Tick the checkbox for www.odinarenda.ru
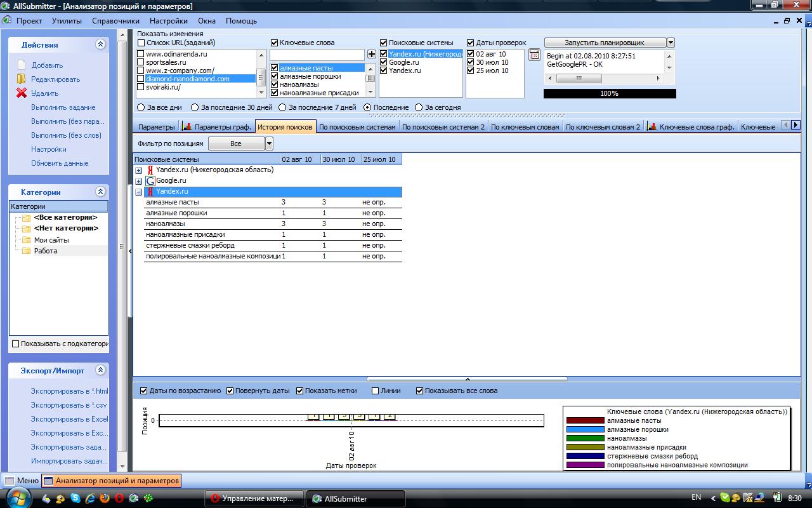 (141, 54)
